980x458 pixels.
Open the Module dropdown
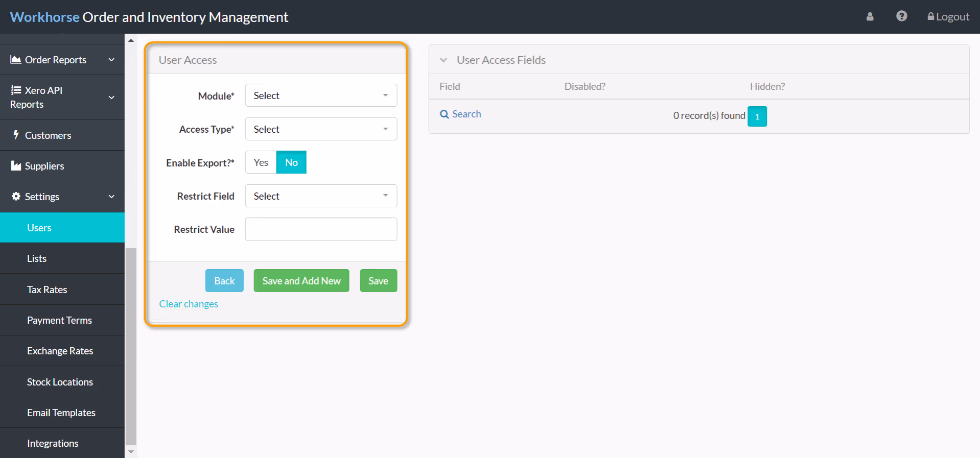click(x=321, y=95)
